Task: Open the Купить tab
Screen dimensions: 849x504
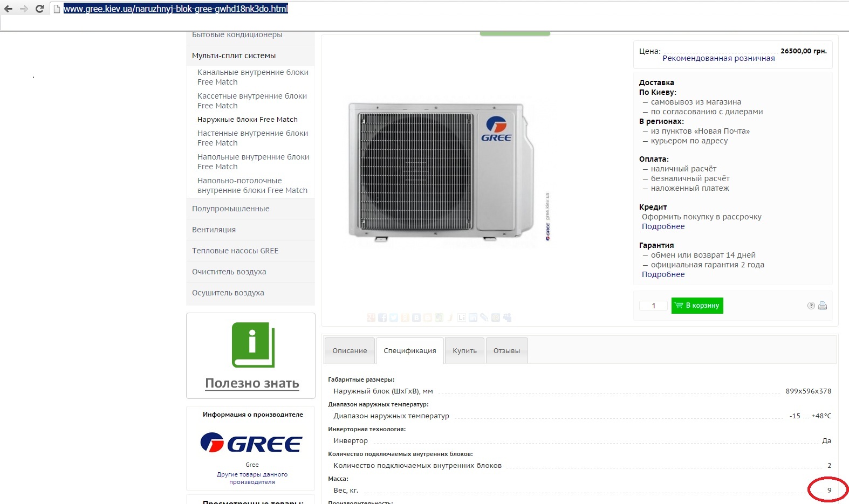Action: tap(465, 351)
